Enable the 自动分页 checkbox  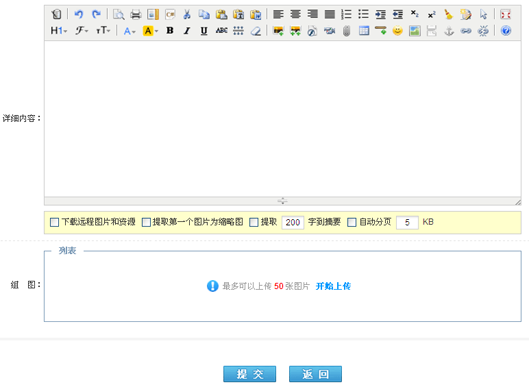point(352,222)
